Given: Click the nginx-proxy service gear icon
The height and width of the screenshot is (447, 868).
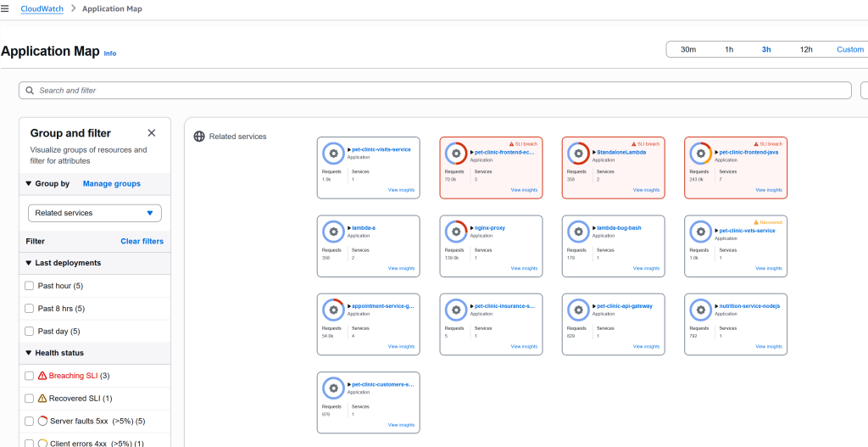Looking at the screenshot, I should pos(456,232).
